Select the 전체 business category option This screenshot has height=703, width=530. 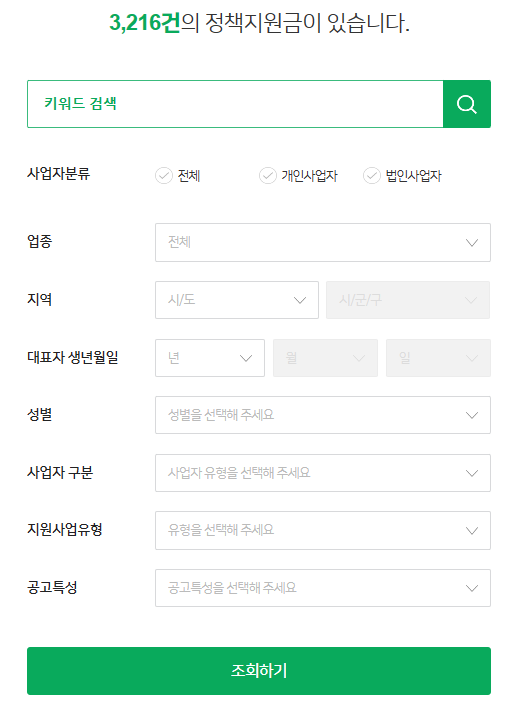tap(178, 175)
